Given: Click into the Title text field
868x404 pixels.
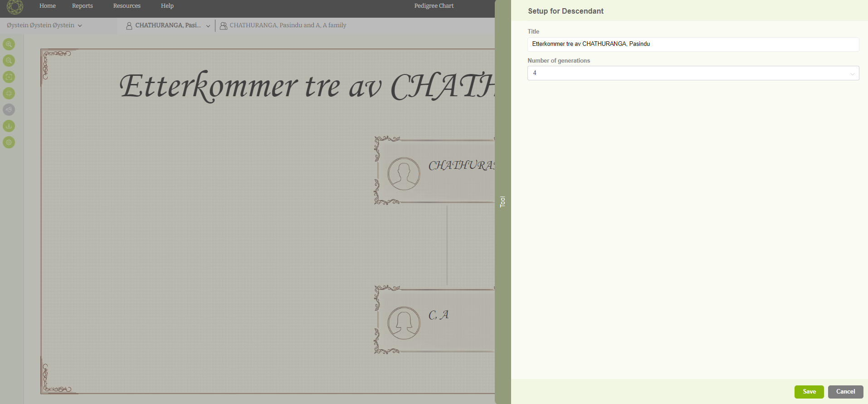Looking at the screenshot, I should (692, 44).
